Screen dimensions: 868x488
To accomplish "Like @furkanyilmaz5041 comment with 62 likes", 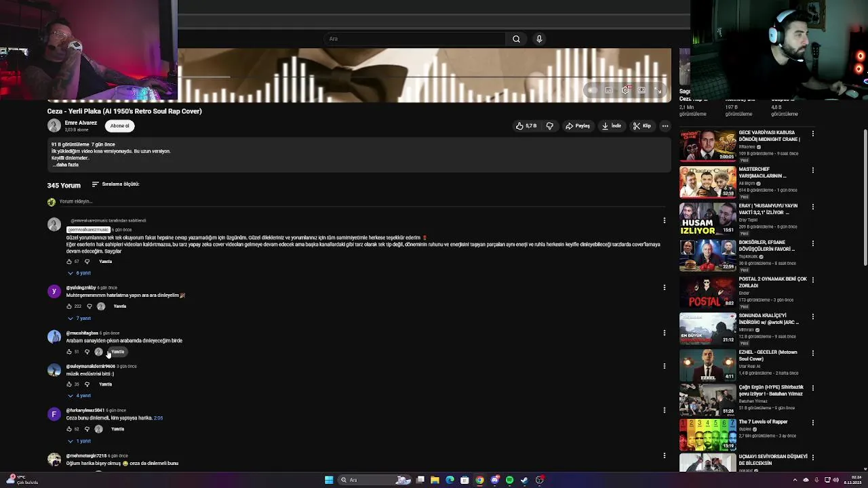I will pyautogui.click(x=69, y=429).
